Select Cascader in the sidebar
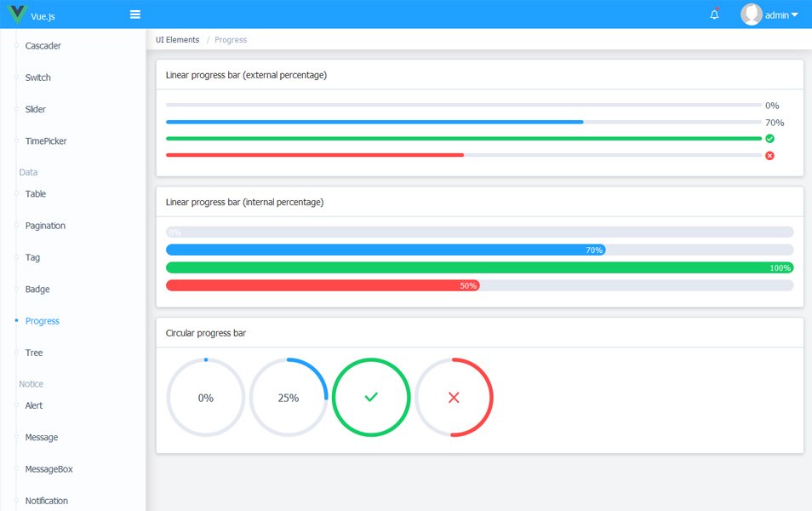 coord(43,46)
